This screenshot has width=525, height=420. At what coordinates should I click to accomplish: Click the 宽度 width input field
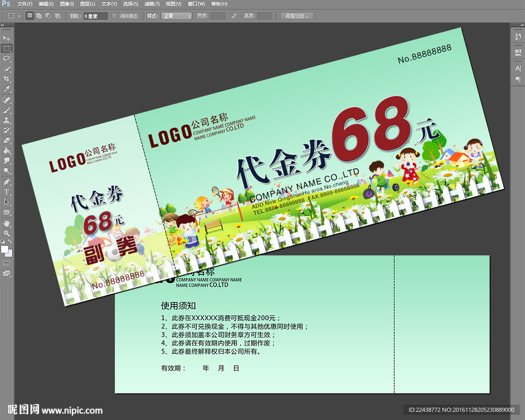tap(217, 16)
